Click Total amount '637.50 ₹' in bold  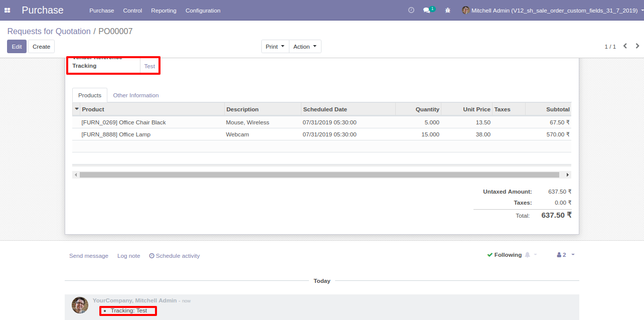[x=556, y=215]
